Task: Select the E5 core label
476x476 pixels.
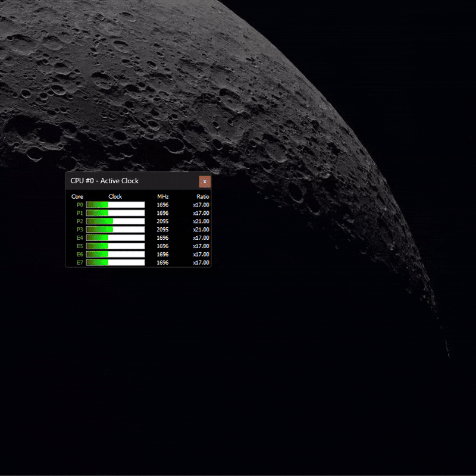Action: point(80,246)
